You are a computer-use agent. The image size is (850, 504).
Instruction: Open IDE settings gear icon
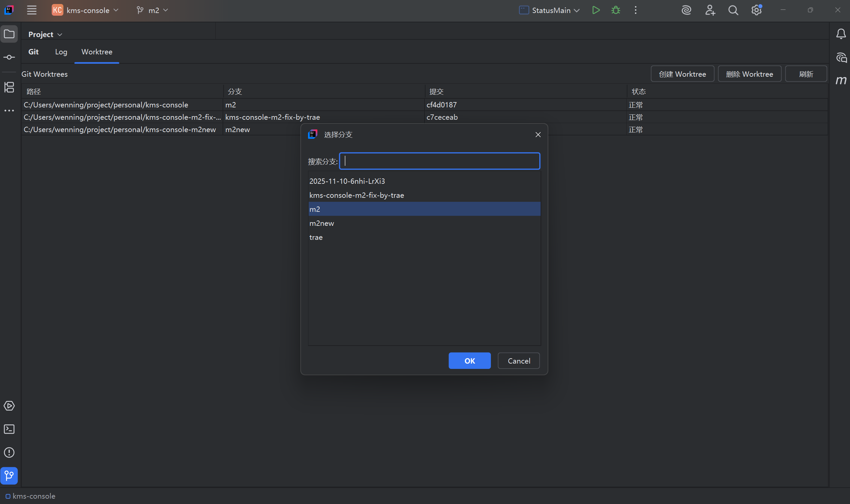pos(757,10)
